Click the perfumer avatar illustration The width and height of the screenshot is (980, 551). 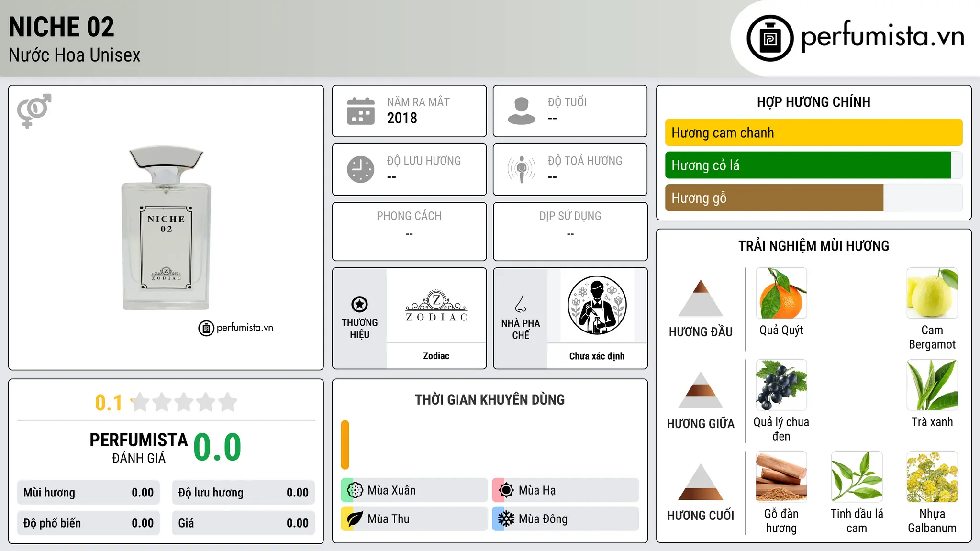(597, 305)
